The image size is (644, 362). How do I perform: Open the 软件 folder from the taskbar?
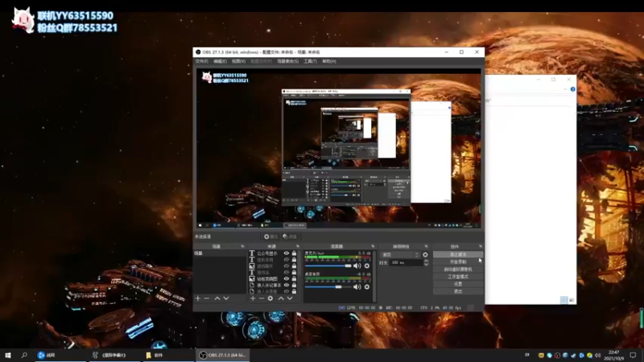tap(169, 355)
